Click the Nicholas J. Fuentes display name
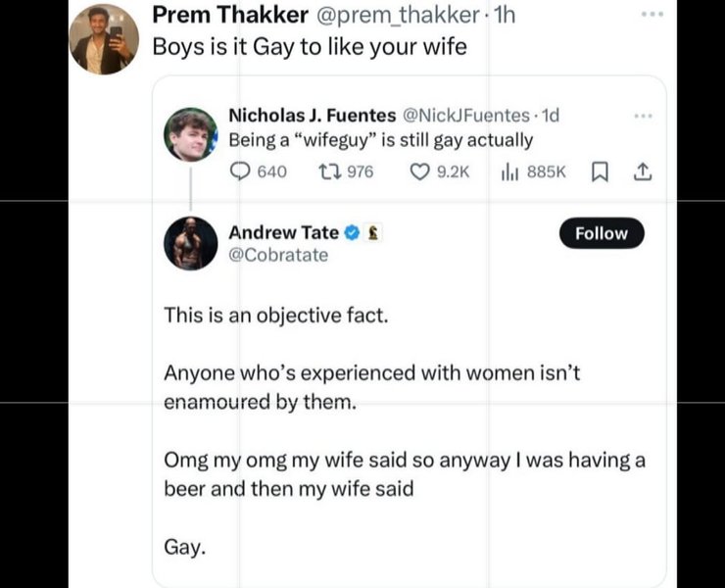 (312, 116)
